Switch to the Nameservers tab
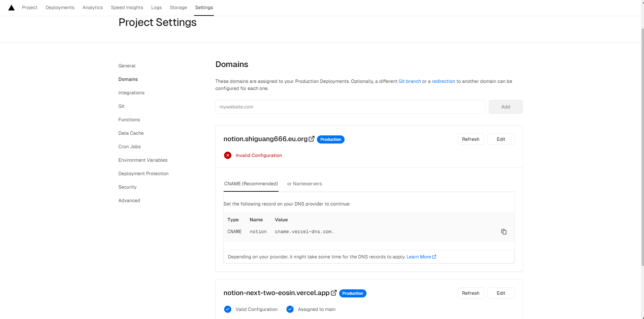 pyautogui.click(x=304, y=184)
